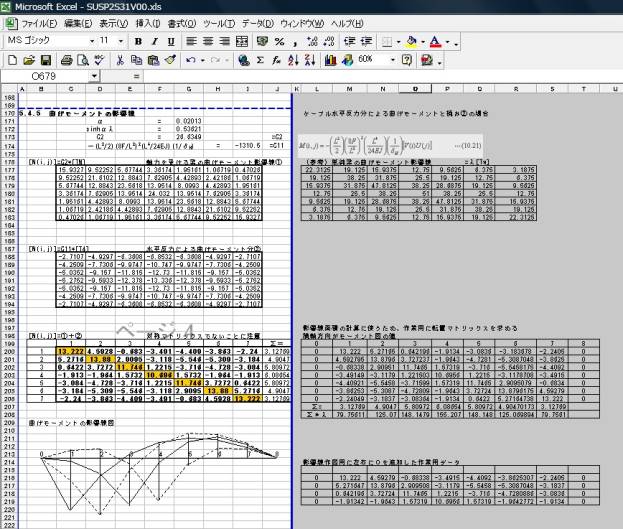Click the Cut scissors icon

[120, 60]
